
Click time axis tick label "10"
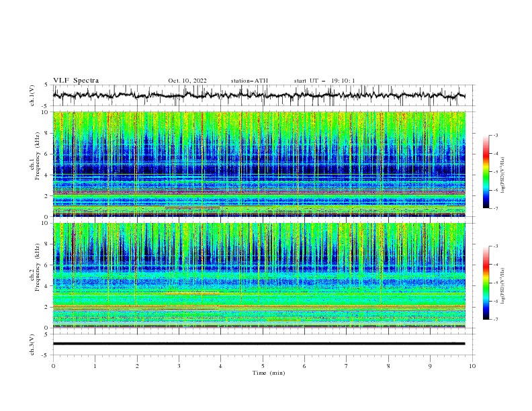472,366
